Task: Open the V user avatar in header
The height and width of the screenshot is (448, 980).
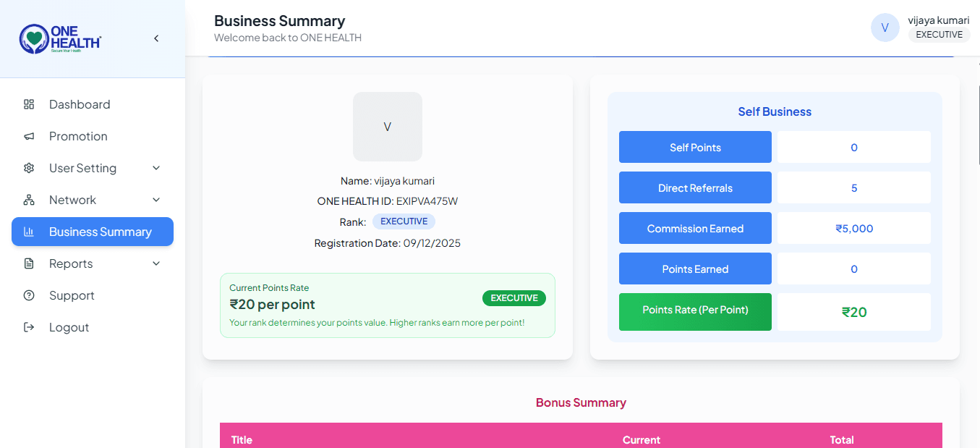Action: [x=885, y=28]
